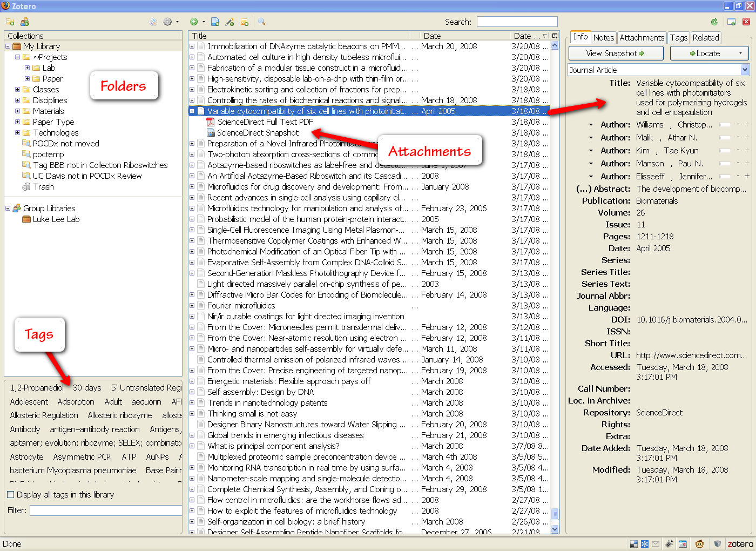
Task: Click the zotero logo in status bar
Action: (x=740, y=544)
